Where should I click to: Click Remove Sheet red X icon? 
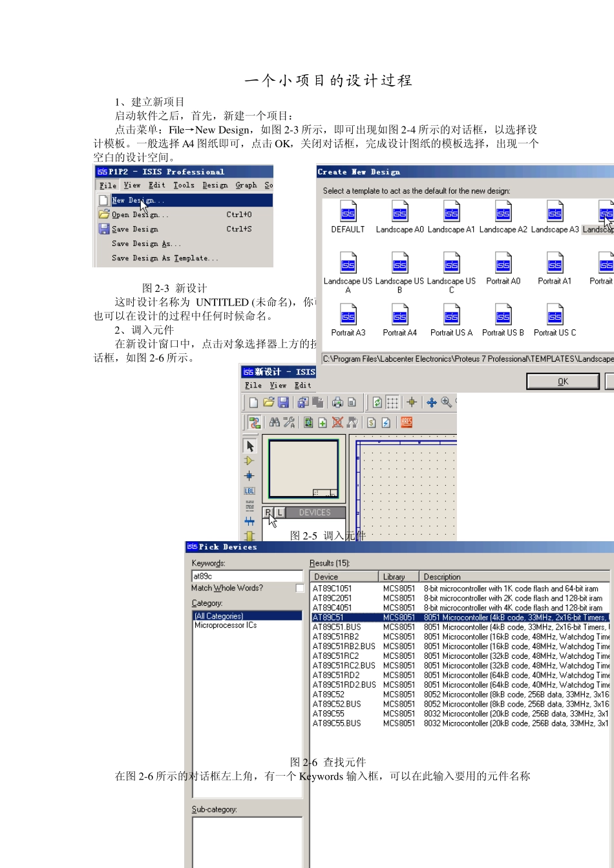(x=337, y=422)
